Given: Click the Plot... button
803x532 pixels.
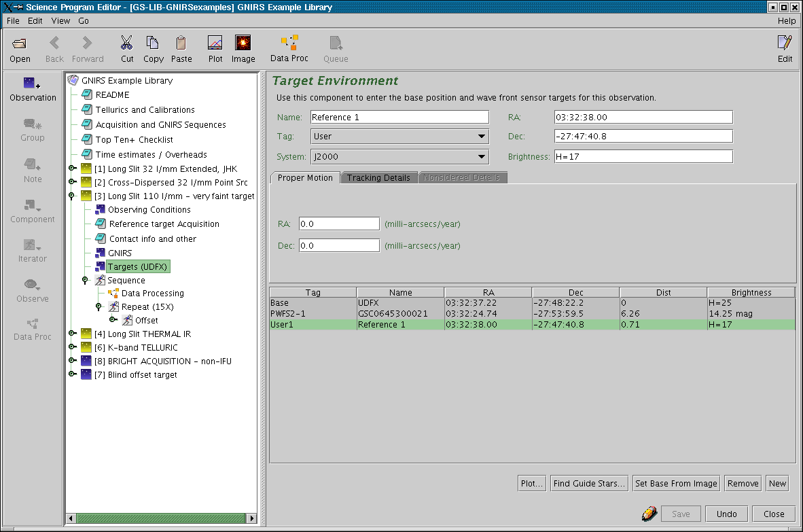Looking at the screenshot, I should 531,483.
